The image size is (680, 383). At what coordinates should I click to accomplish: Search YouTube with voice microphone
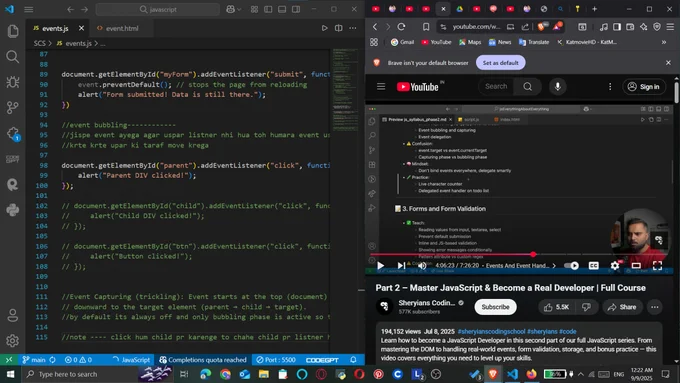point(558,87)
